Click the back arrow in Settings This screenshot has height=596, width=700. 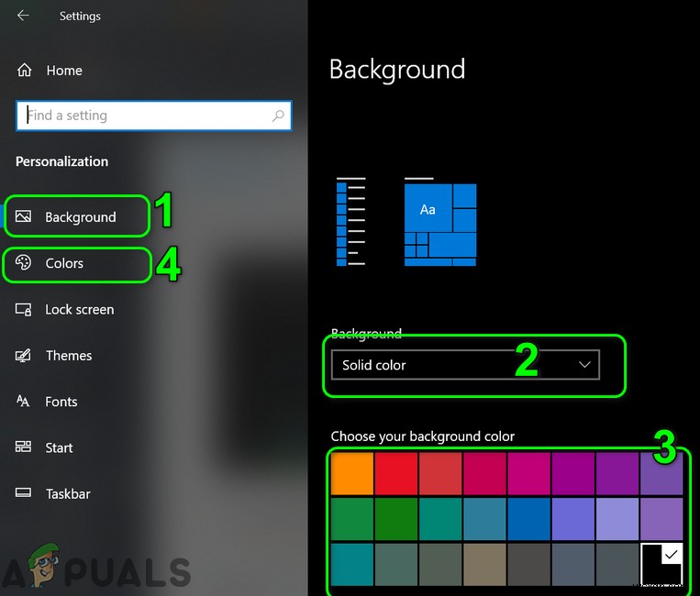23,16
